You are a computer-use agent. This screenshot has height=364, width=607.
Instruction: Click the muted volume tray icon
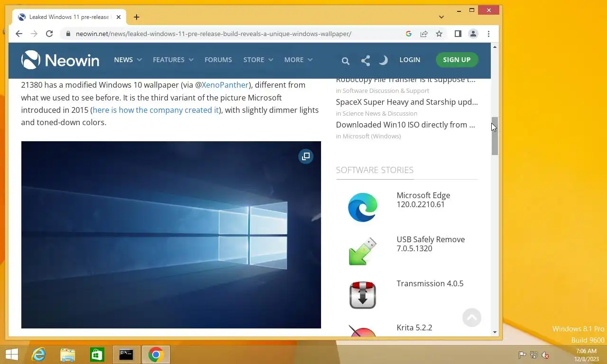(x=545, y=355)
